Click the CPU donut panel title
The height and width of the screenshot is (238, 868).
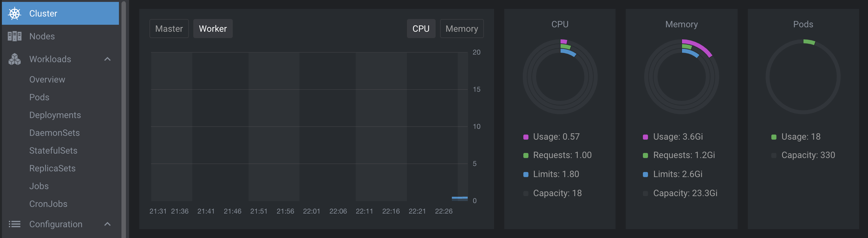coord(560,24)
